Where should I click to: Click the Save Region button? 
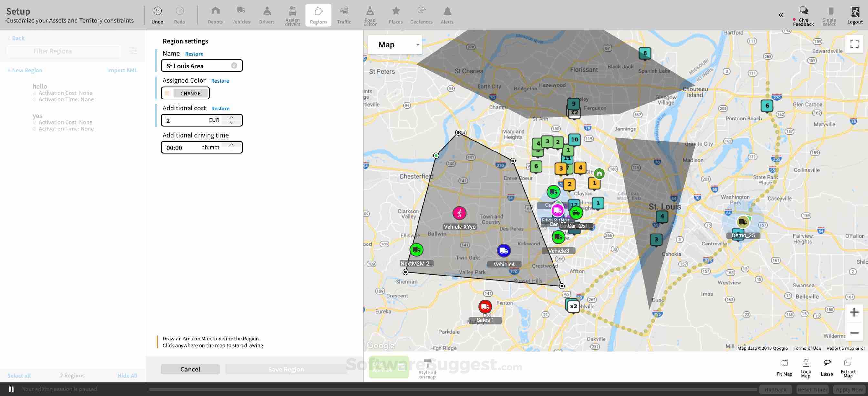pyautogui.click(x=285, y=369)
